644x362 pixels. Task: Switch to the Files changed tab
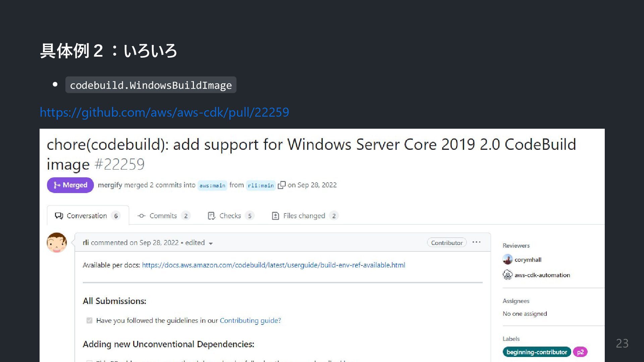305,216
